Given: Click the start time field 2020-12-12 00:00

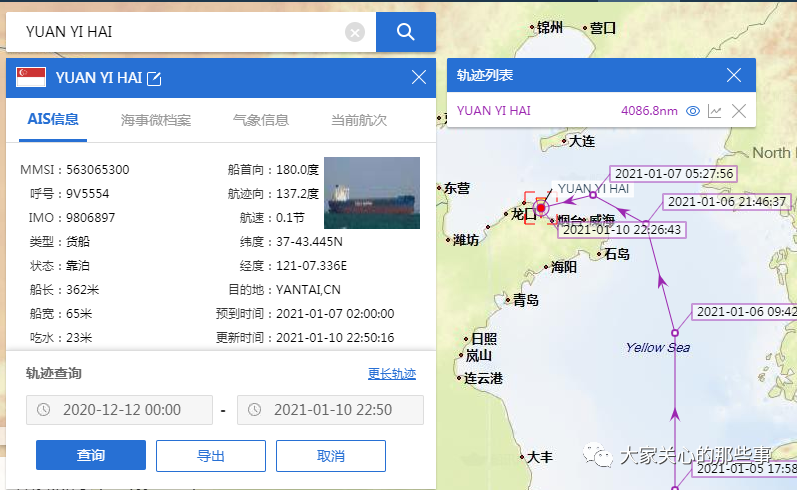Looking at the screenshot, I should tap(119, 410).
